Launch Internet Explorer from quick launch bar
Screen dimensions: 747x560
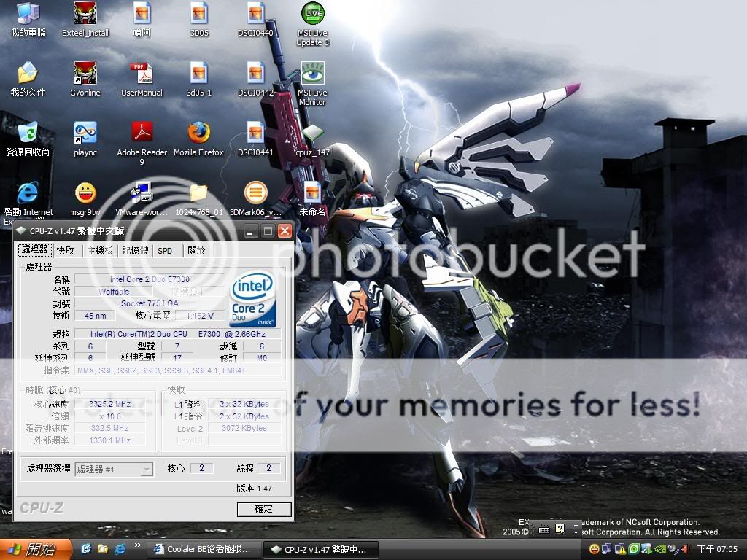click(x=120, y=549)
